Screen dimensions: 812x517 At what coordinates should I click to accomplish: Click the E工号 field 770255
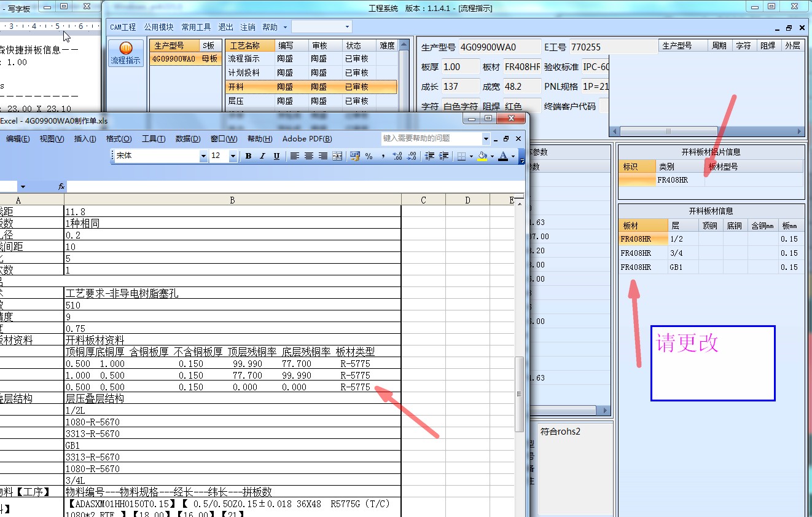[x=613, y=47]
